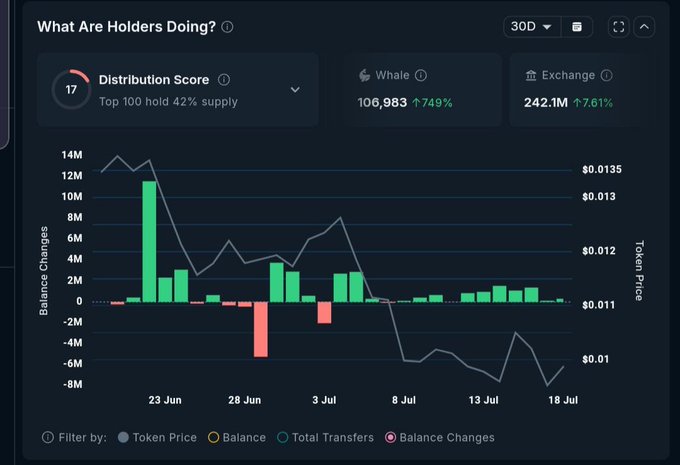
Task: Click the '13 Jul' axis label
Action: (484, 400)
